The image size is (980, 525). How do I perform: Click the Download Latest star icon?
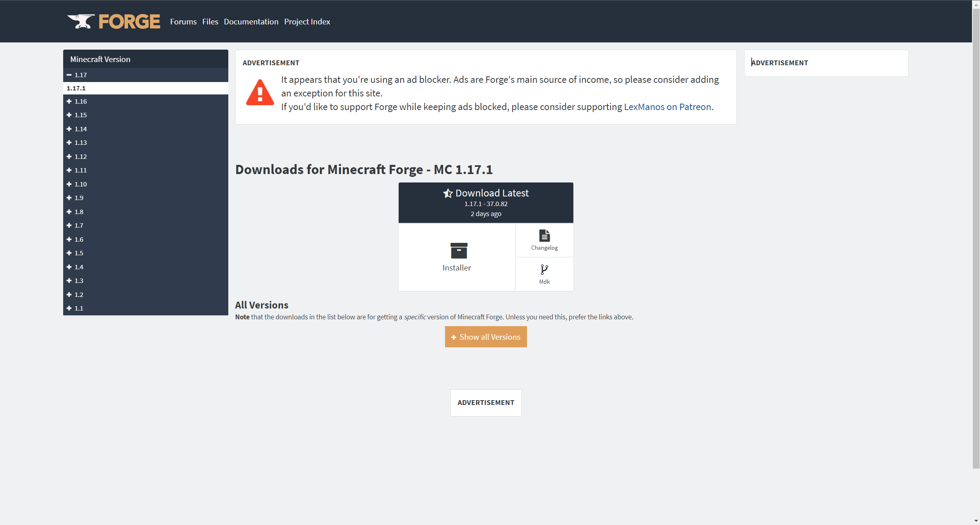tap(448, 193)
